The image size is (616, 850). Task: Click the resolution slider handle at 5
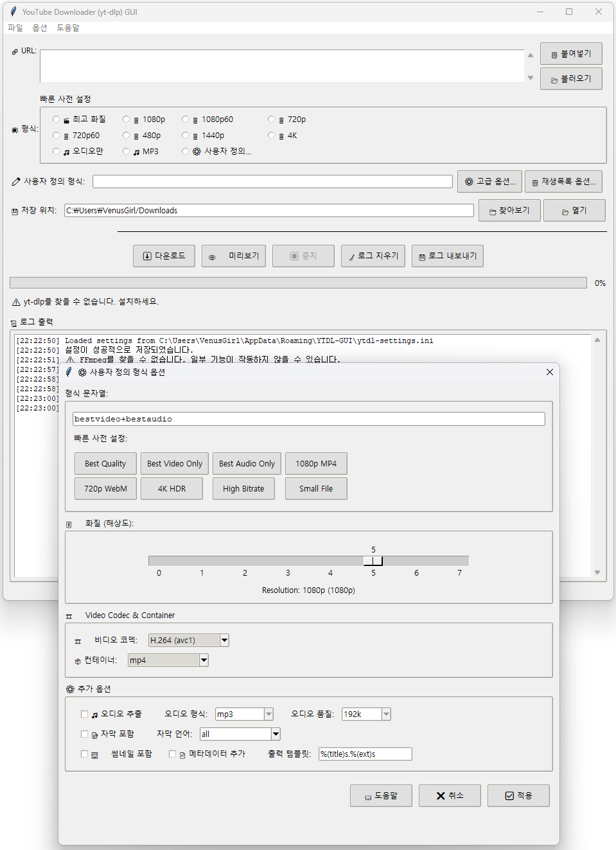pyautogui.click(x=373, y=561)
